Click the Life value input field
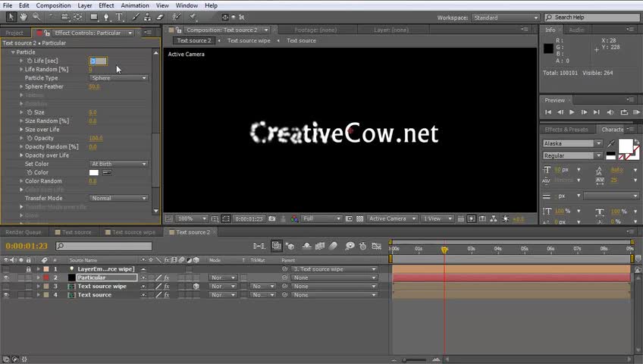643x364 pixels. coord(98,61)
